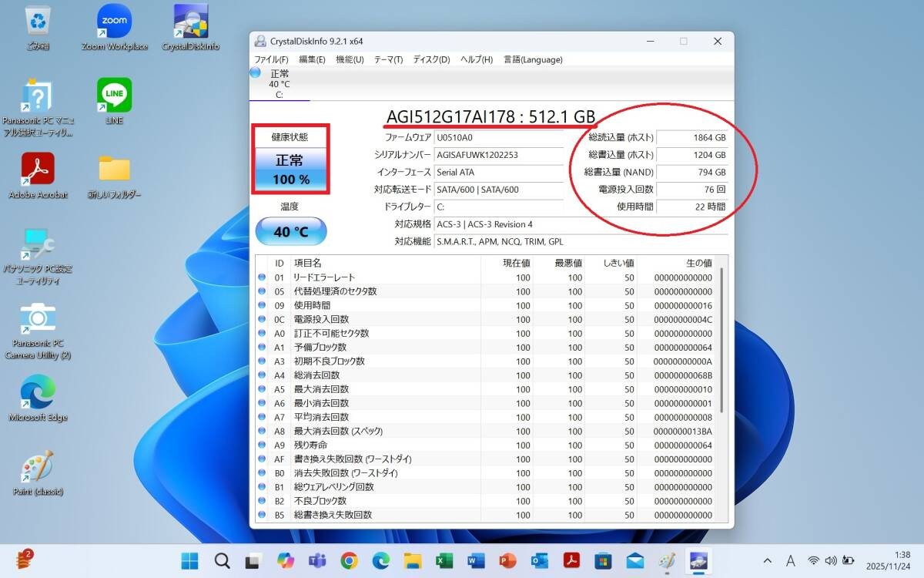Open the Edge icon in the taskbar
The width and height of the screenshot is (924, 578).
pos(381,561)
